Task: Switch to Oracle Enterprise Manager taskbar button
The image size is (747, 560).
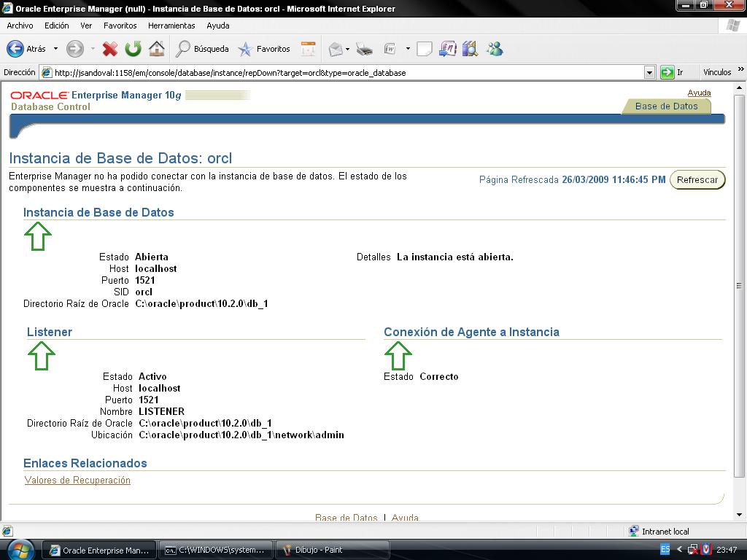Action: [99, 550]
